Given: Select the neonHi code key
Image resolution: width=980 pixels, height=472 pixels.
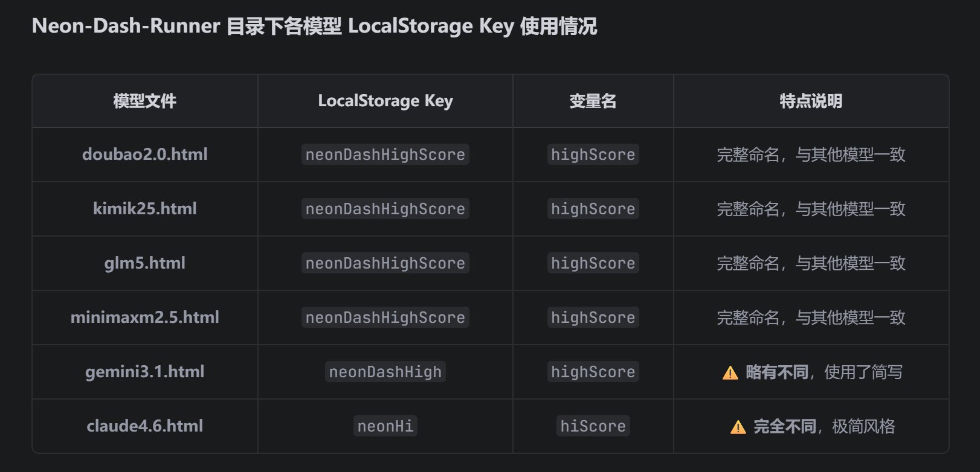Looking at the screenshot, I should pyautogui.click(x=385, y=426).
